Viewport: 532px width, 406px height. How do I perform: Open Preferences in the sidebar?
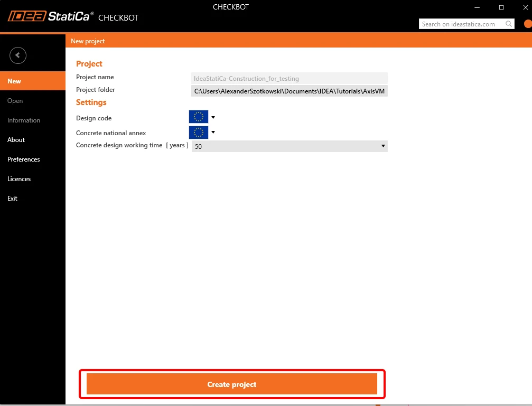click(x=33, y=159)
